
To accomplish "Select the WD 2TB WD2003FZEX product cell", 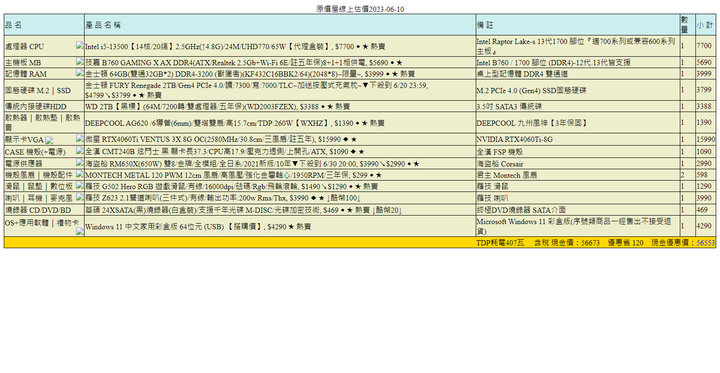I will pyautogui.click(x=280, y=106).
